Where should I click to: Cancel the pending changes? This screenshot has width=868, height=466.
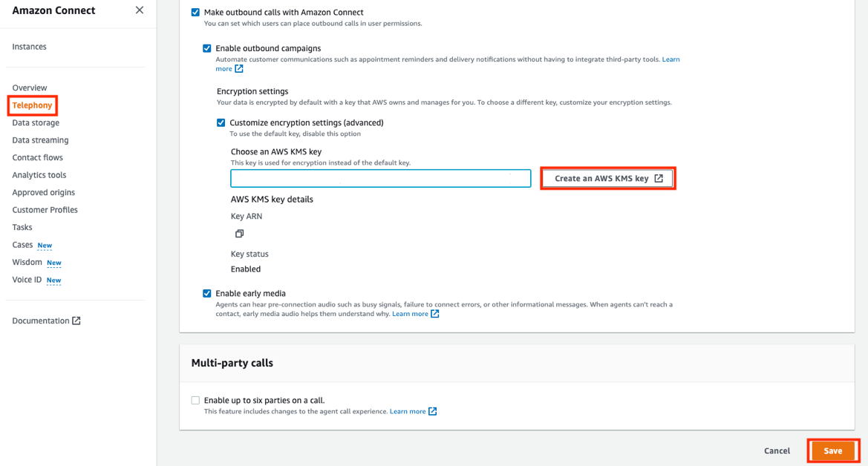click(777, 450)
